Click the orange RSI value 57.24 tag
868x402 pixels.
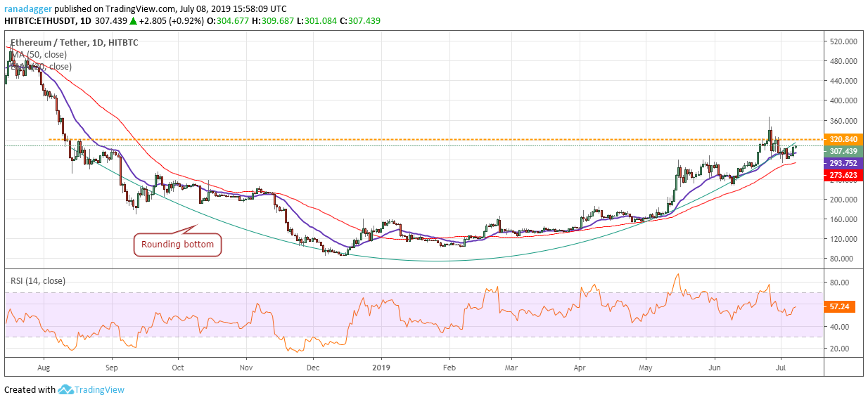[x=838, y=308]
